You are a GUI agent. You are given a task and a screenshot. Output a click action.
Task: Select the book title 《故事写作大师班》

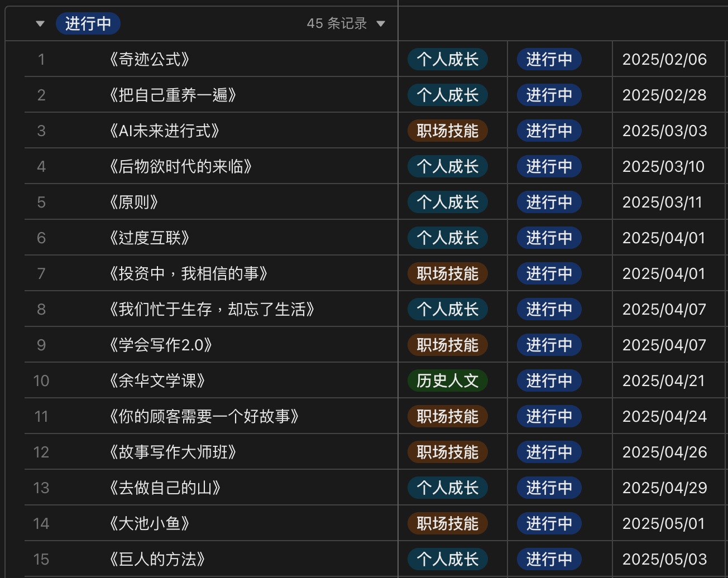tap(173, 452)
